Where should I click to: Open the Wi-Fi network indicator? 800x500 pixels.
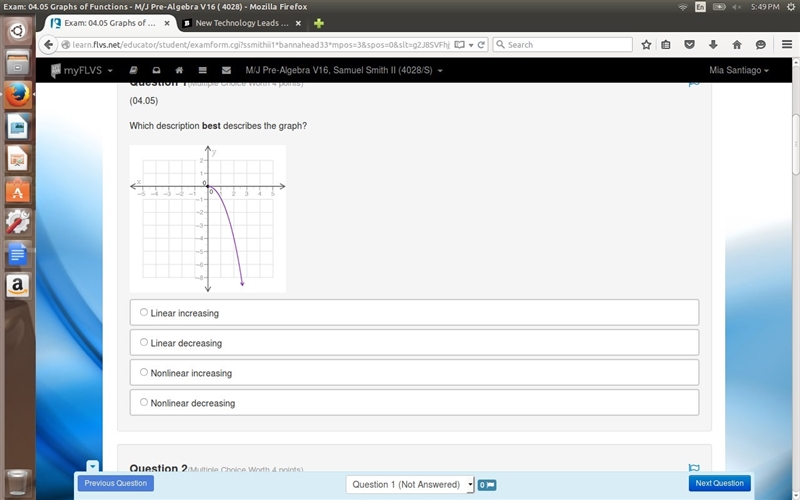(682, 7)
